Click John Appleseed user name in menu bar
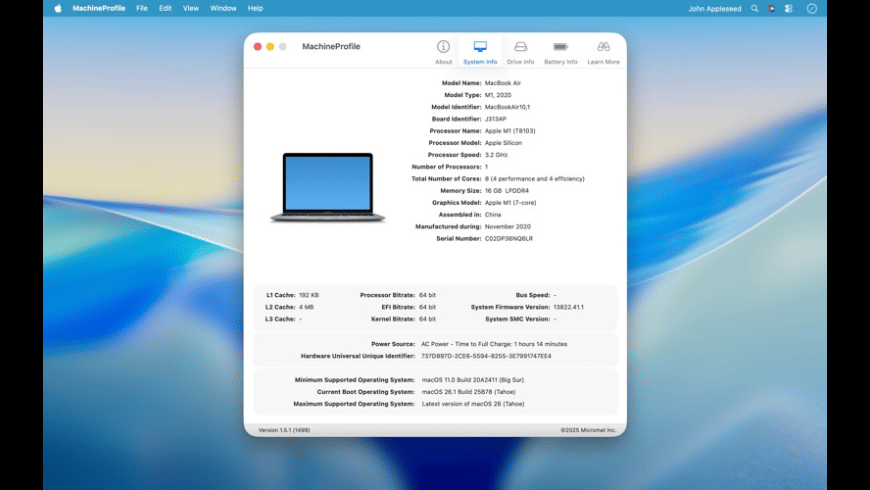Viewport: 870px width, 490px height. pyautogui.click(x=715, y=8)
